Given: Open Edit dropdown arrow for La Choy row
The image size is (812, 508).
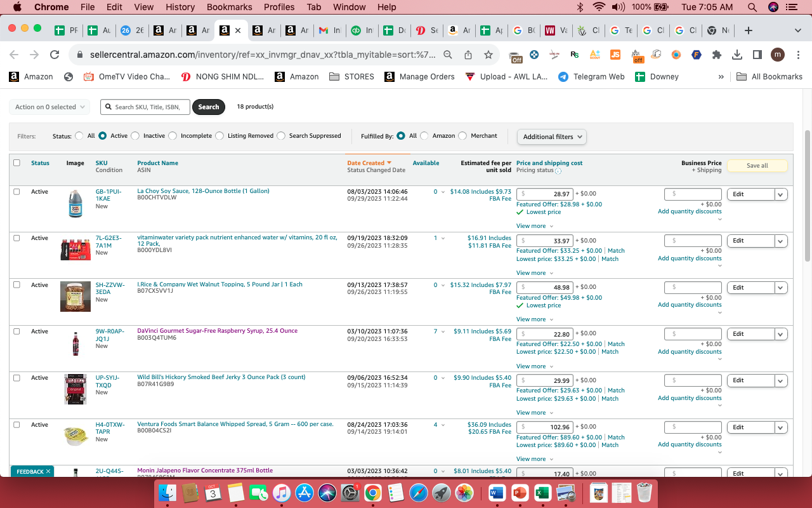Looking at the screenshot, I should (x=781, y=194).
